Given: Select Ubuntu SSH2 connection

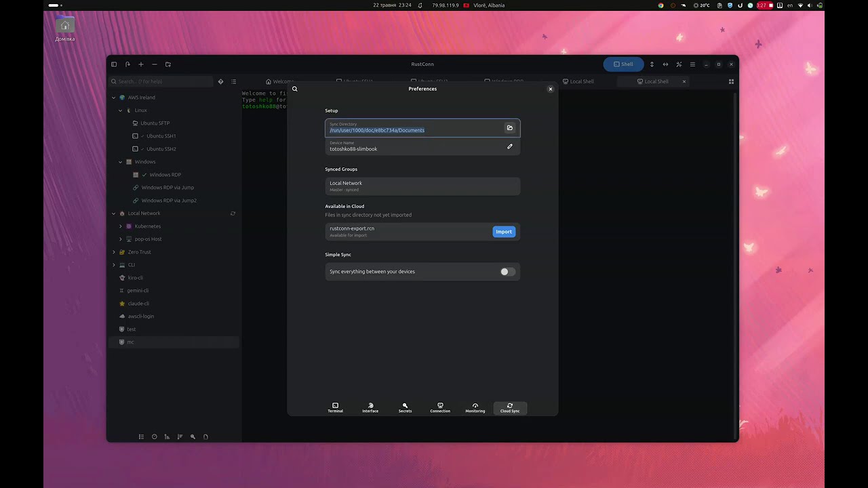Looking at the screenshot, I should pos(161,149).
